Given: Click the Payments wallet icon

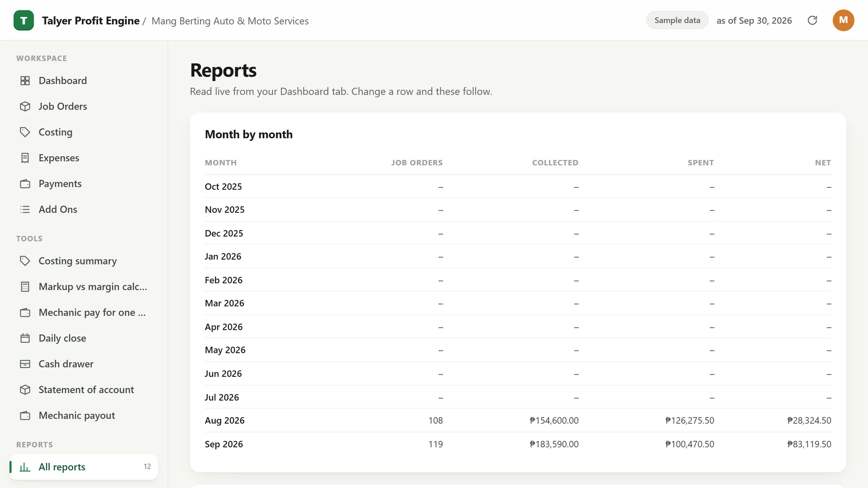Looking at the screenshot, I should pos(25,183).
